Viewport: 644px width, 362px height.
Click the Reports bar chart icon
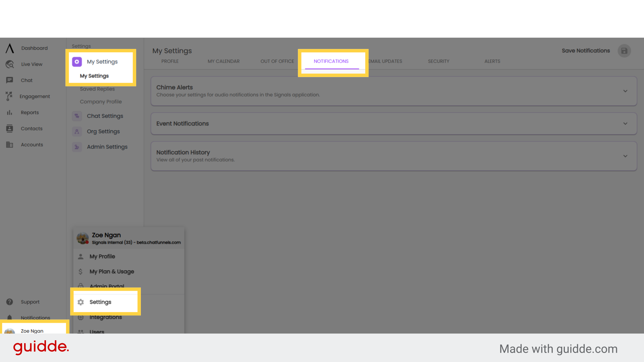pos(9,113)
